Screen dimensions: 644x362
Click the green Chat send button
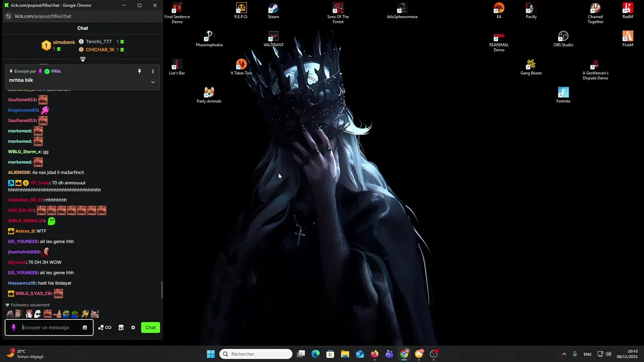click(x=150, y=327)
